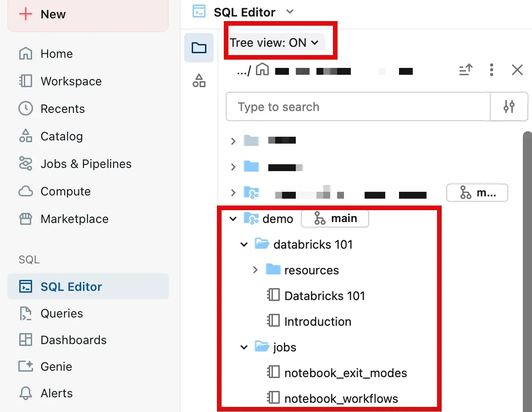Image resolution: width=532 pixels, height=412 pixels.
Task: Click the Genie sparkle icon
Action: (25, 367)
